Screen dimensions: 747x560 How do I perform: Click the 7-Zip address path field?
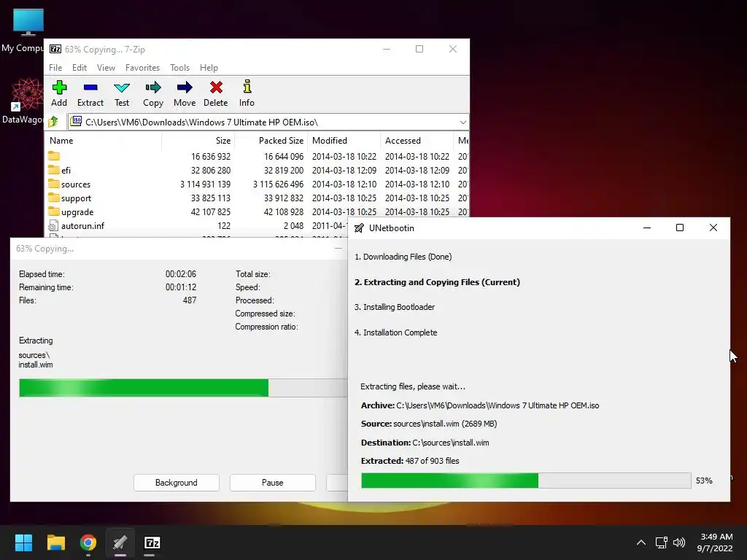pyautogui.click(x=268, y=122)
